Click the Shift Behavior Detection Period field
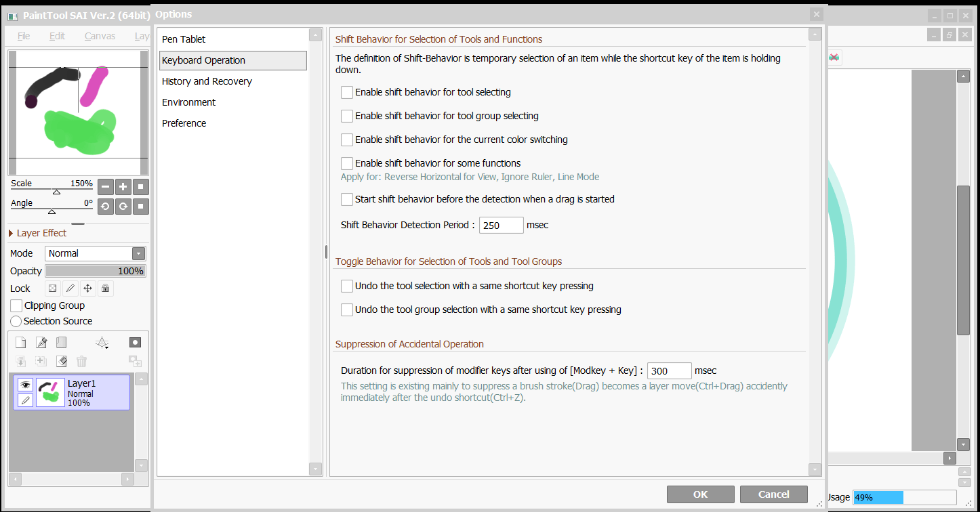 tap(502, 225)
